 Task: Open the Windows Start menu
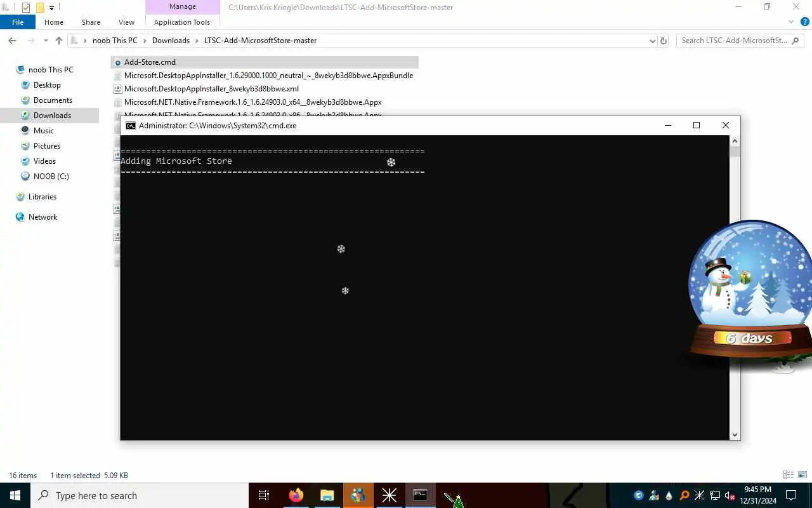click(x=15, y=495)
